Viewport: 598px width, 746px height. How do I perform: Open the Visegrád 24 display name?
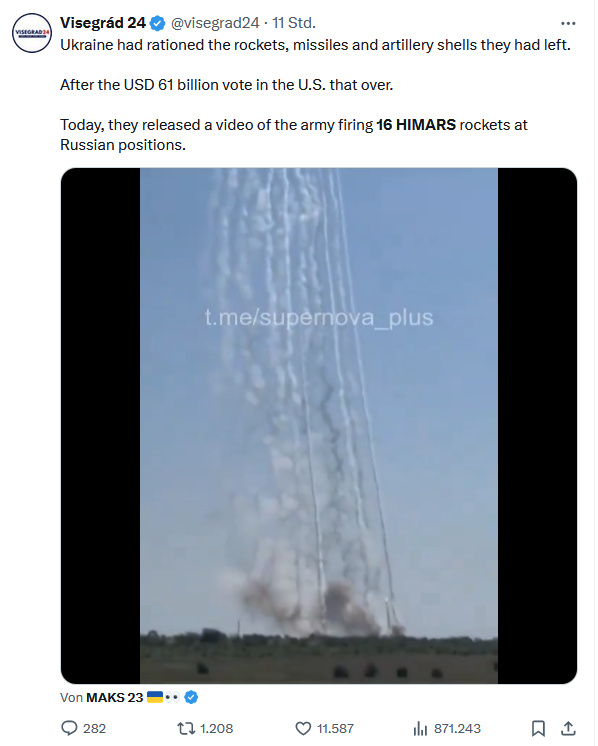103,23
